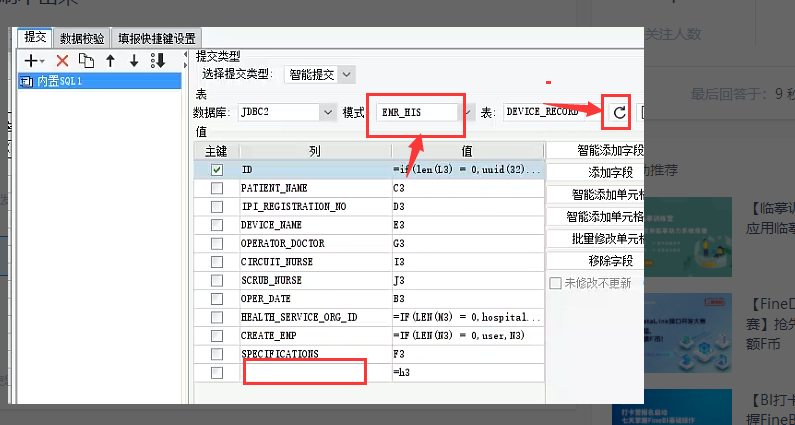Select the SCRUB_NURSE column cell

click(x=315, y=280)
